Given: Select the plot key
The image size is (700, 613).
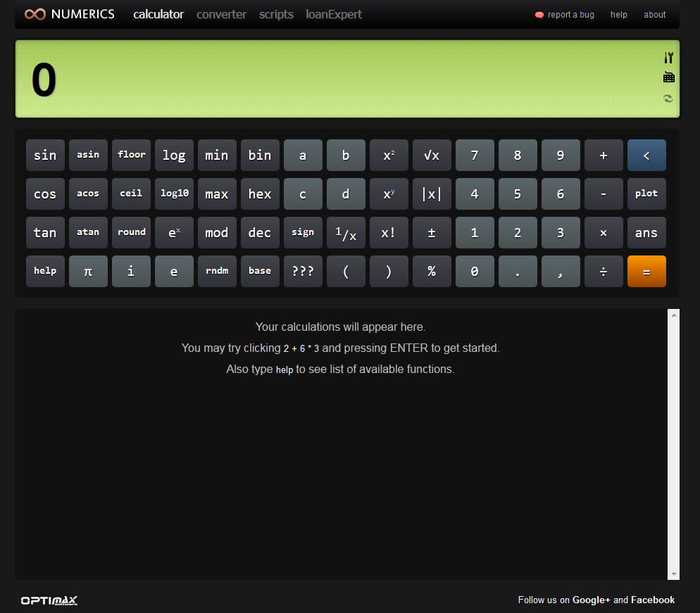Looking at the screenshot, I should click(x=646, y=194).
